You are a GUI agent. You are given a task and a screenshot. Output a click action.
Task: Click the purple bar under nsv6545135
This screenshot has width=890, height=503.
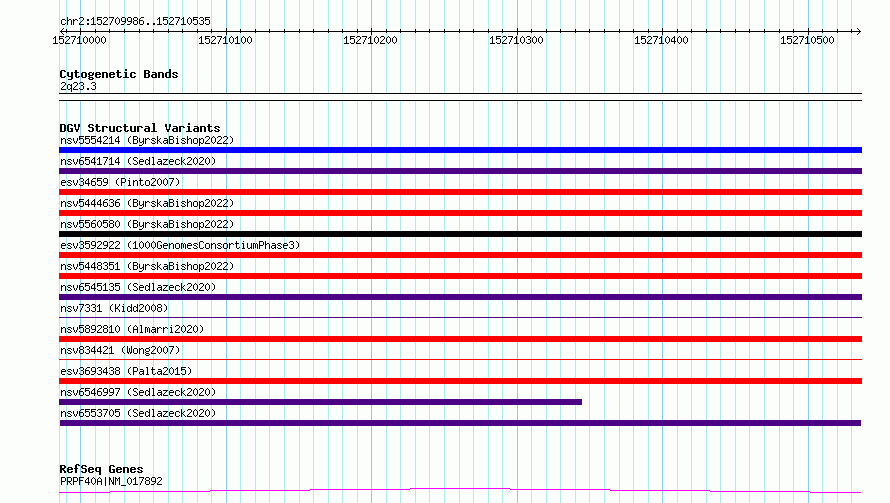pos(460,297)
